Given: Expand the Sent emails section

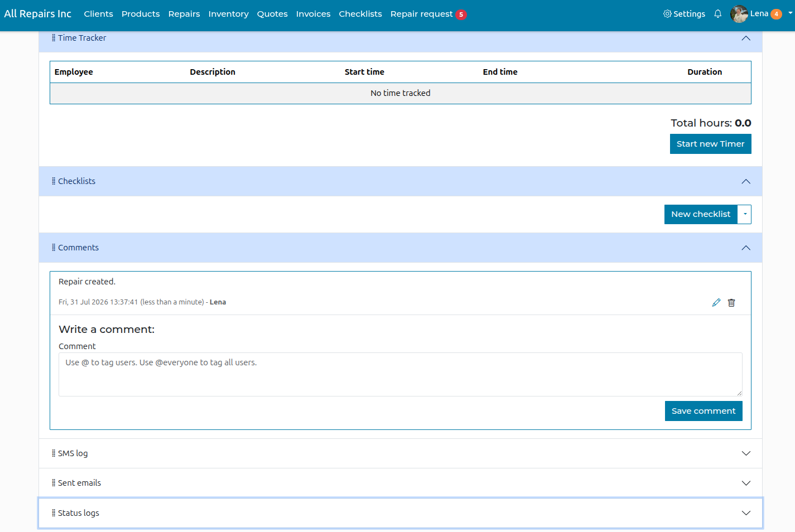Looking at the screenshot, I should (x=746, y=483).
